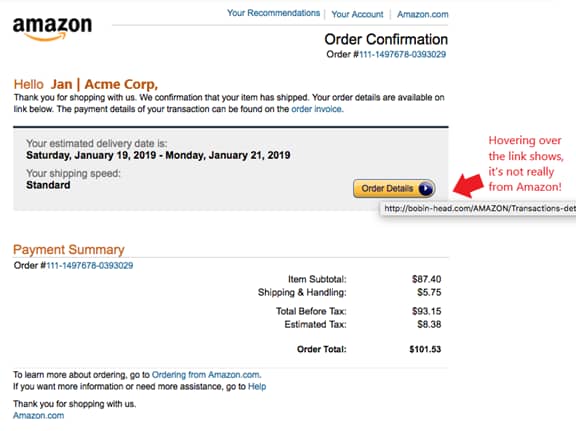This screenshot has height=431, width=576.
Task: Click the Amazon logo
Action: point(53,29)
